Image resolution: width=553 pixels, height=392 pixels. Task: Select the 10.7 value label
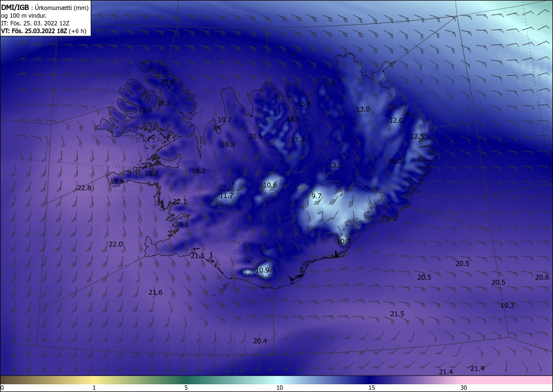(343, 242)
